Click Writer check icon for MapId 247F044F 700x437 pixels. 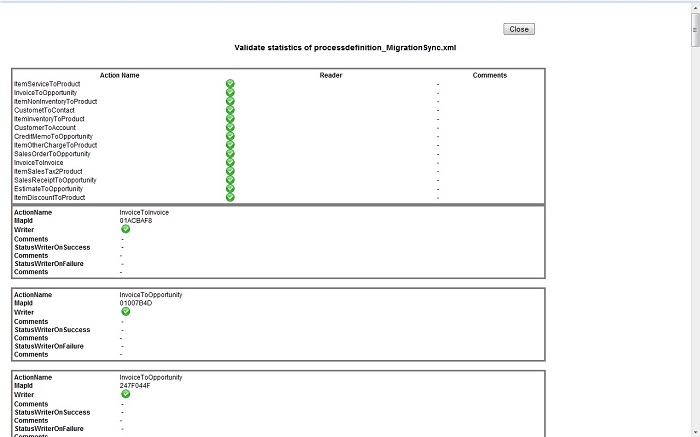pos(126,394)
